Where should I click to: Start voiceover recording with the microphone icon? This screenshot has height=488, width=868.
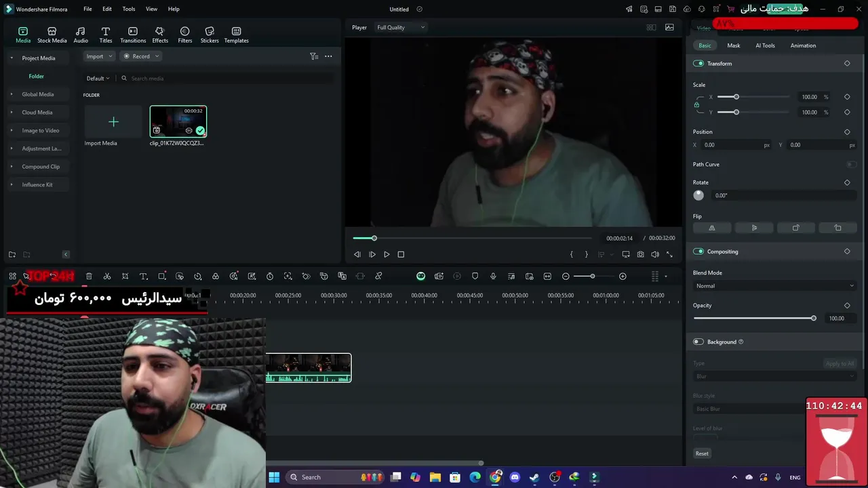493,277
